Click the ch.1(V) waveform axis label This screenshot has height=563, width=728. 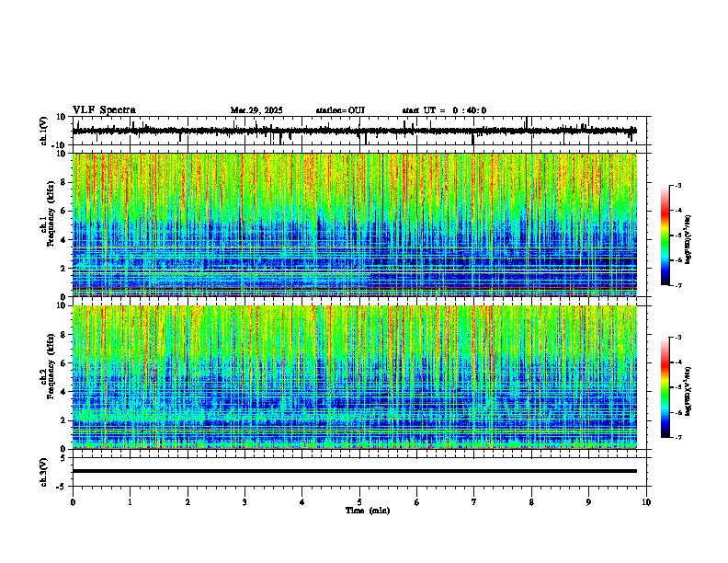pos(44,131)
